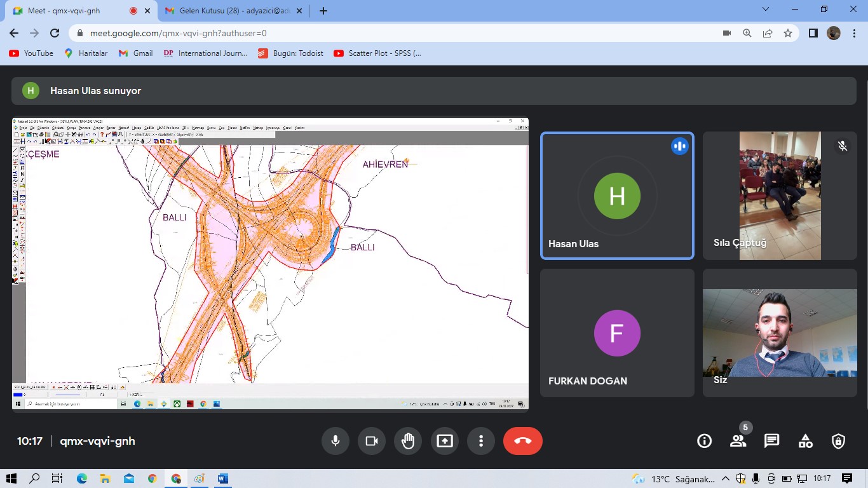Open a new browser tab
Viewport: 868px width, 488px height.
click(x=323, y=11)
